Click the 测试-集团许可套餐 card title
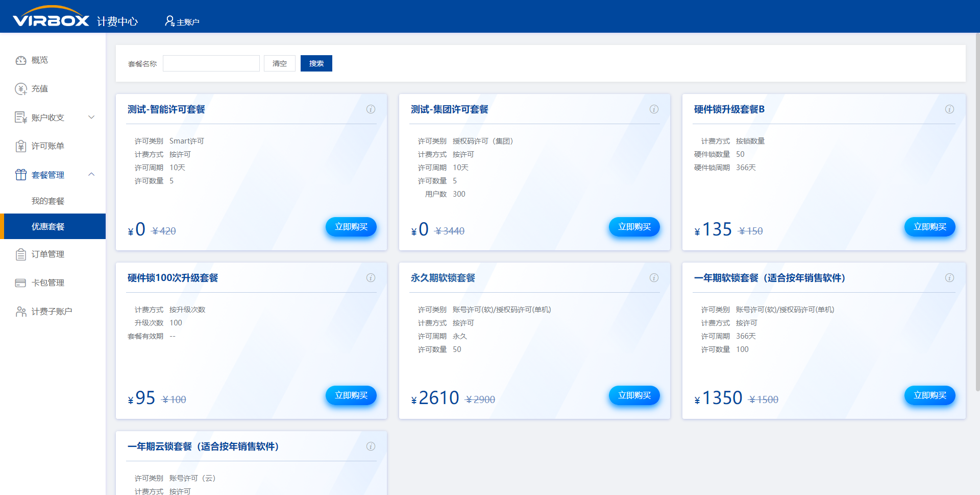The image size is (980, 495). click(x=450, y=109)
